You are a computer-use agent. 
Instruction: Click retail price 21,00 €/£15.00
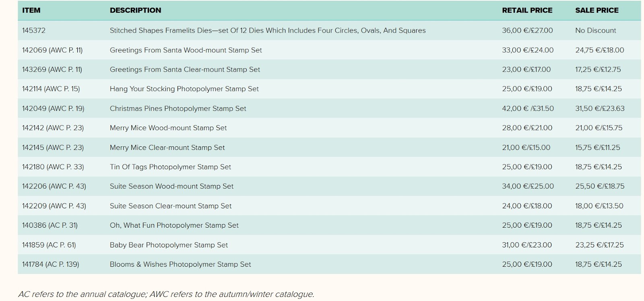[x=526, y=147]
